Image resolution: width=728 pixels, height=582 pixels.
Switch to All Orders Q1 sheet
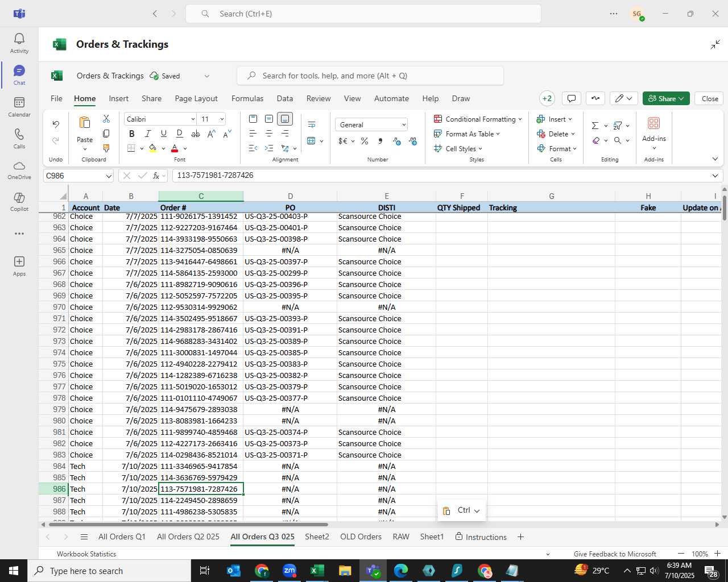coord(122,537)
